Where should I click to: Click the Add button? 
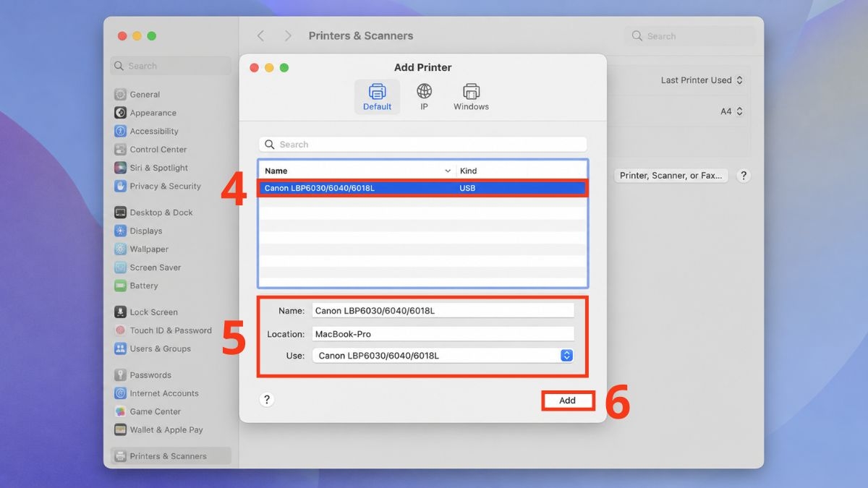(x=567, y=401)
